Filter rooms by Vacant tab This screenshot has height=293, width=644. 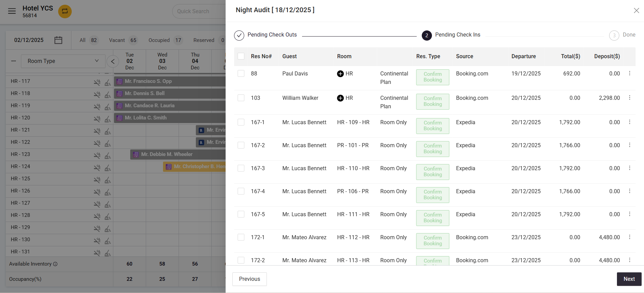[123, 40]
